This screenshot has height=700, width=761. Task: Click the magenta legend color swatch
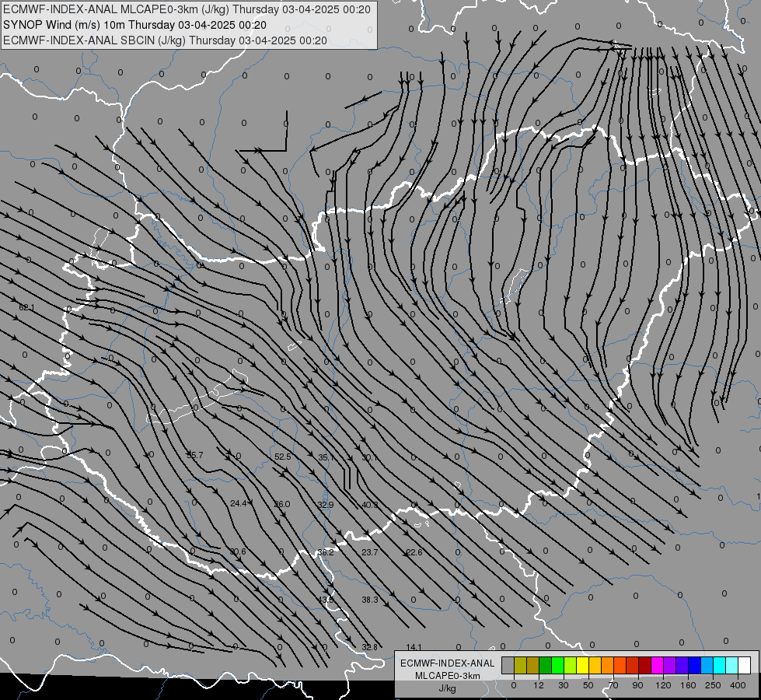click(x=657, y=665)
